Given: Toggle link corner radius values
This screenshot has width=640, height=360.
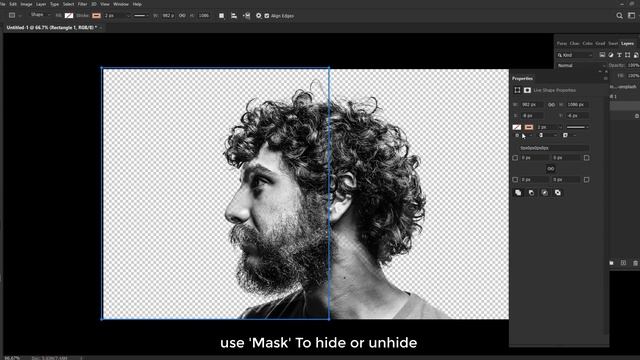Looking at the screenshot, I should [551, 169].
